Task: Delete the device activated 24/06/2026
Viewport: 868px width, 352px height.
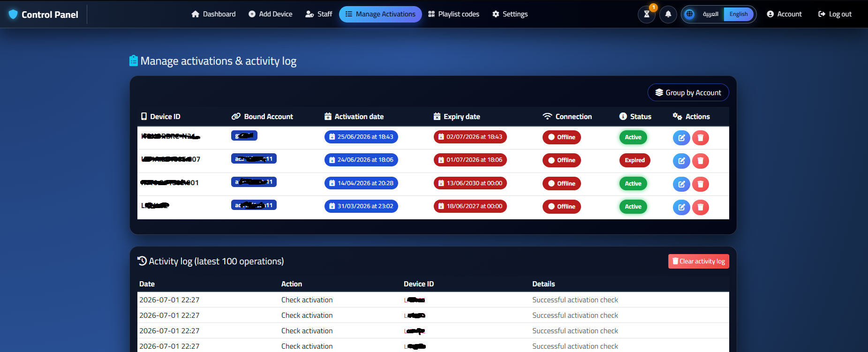Action: [701, 161]
